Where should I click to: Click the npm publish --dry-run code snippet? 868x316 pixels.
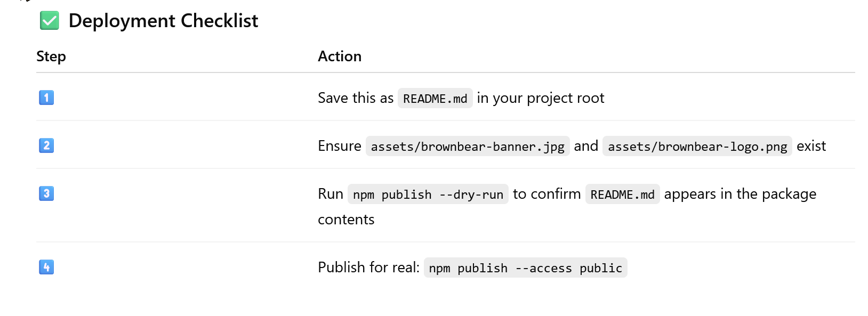428,195
